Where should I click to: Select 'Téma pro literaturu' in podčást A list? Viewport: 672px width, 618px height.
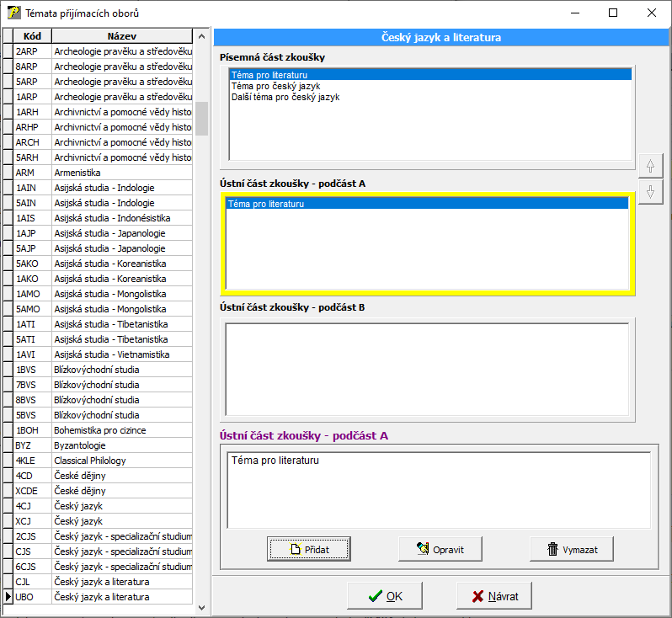[x=266, y=204]
